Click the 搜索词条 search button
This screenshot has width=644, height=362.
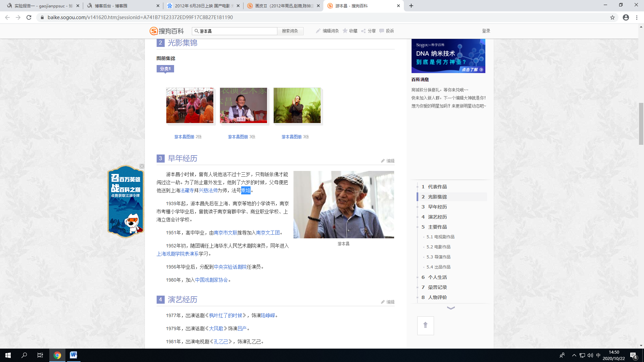(290, 31)
